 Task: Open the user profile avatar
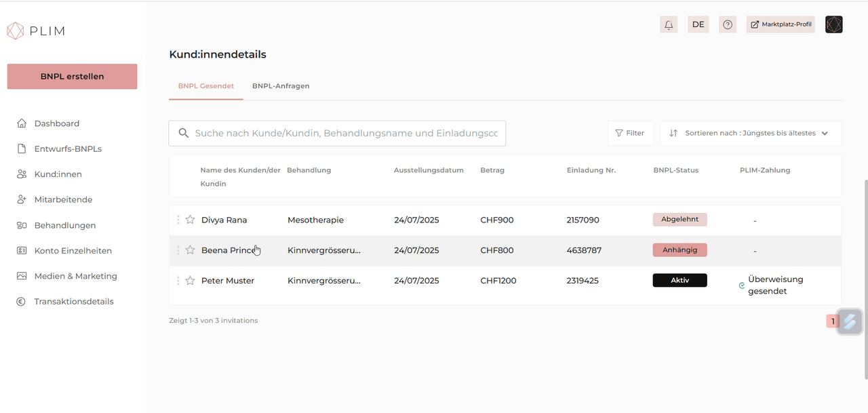pos(834,24)
